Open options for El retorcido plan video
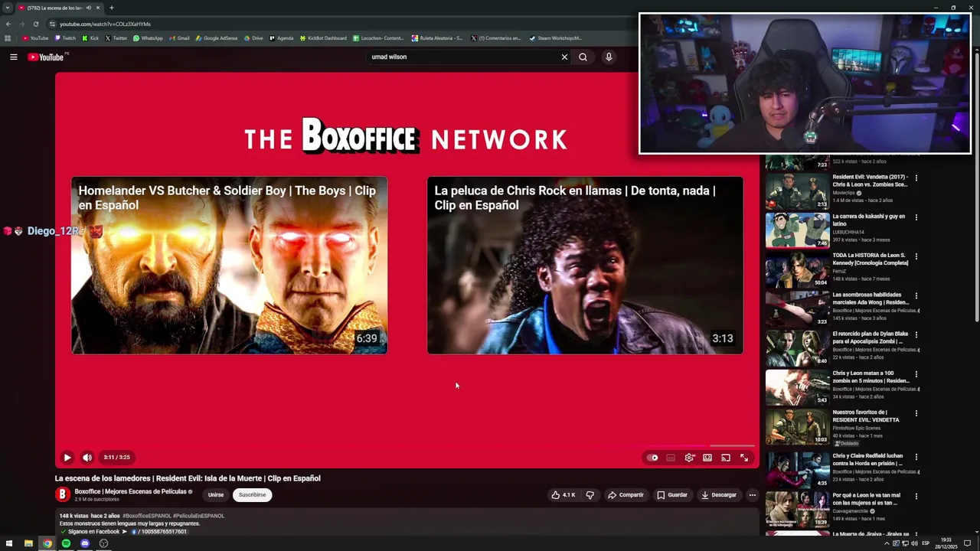 tap(916, 335)
